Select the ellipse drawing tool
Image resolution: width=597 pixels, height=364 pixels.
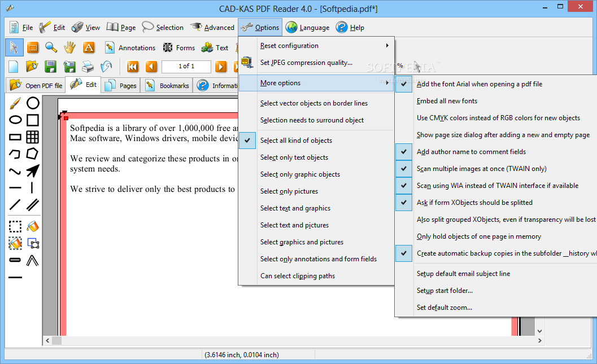[x=15, y=120]
